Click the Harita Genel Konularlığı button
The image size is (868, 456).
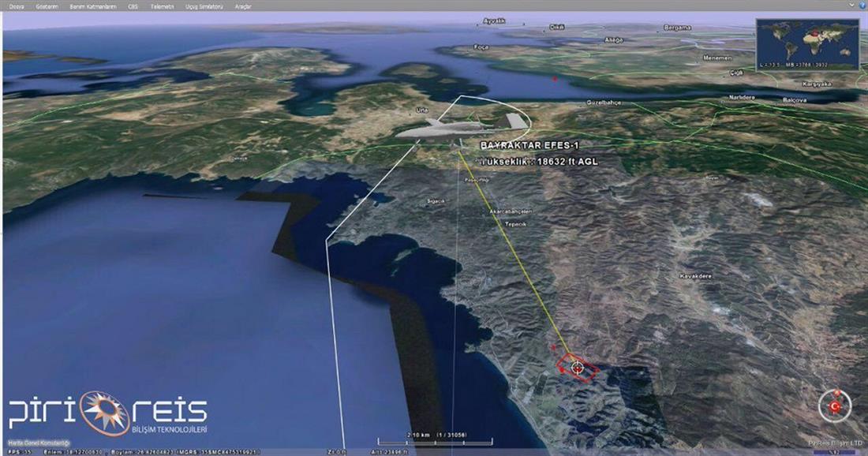click(x=39, y=443)
